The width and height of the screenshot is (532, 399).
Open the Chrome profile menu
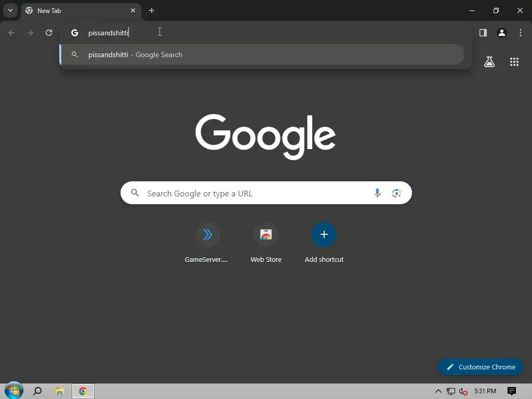click(502, 33)
